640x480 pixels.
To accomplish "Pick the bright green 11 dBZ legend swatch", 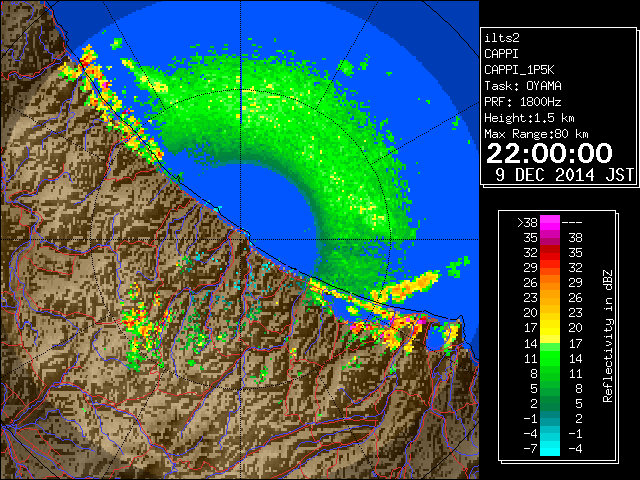I will coord(550,358).
